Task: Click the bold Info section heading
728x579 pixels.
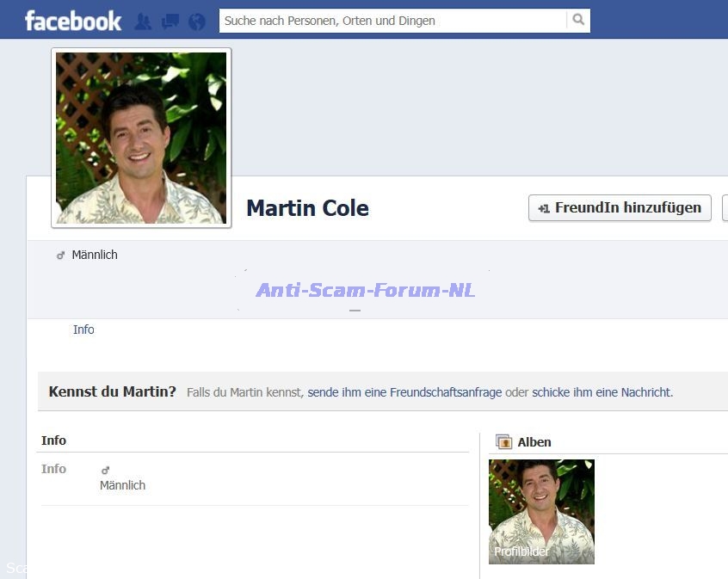Action: coord(53,440)
